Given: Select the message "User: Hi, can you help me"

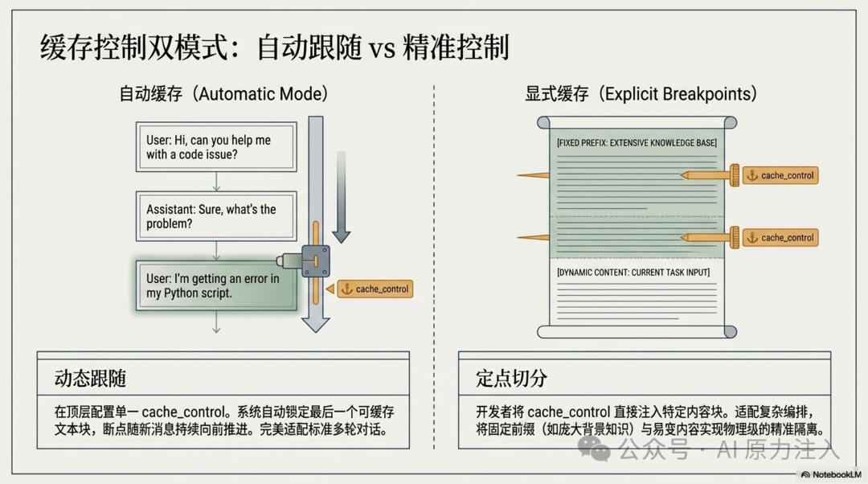Looking at the screenshot, I should pyautogui.click(x=216, y=147).
